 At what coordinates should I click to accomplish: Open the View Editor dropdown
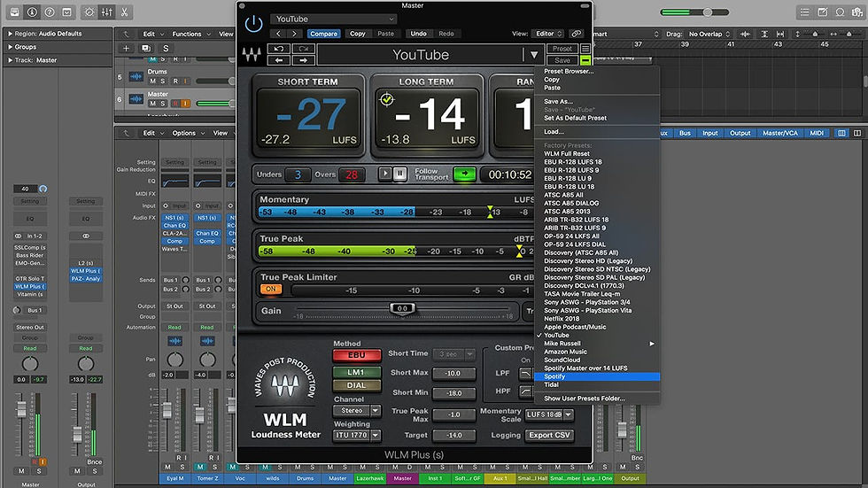pyautogui.click(x=547, y=34)
